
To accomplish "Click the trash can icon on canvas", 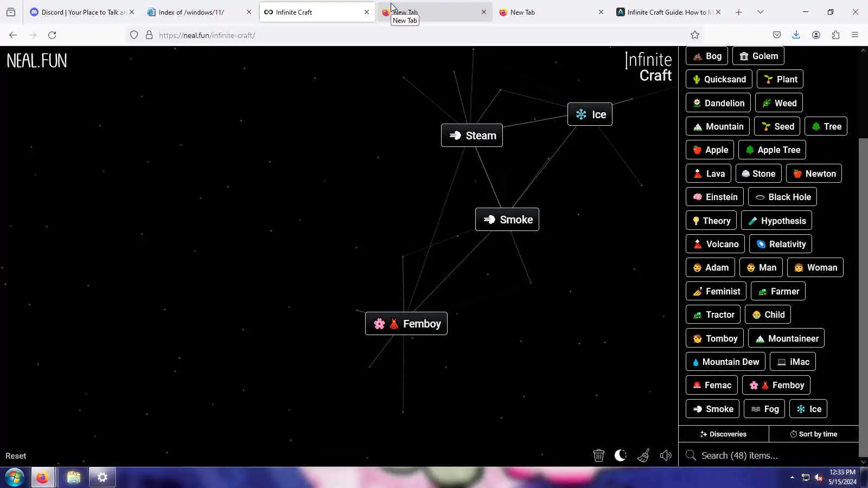I will click(x=598, y=455).
